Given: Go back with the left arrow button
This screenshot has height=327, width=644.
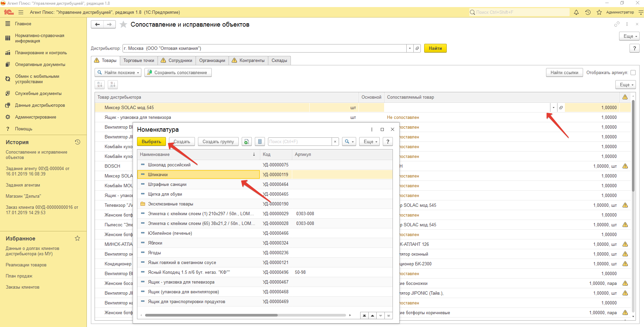Looking at the screenshot, I should (x=97, y=24).
